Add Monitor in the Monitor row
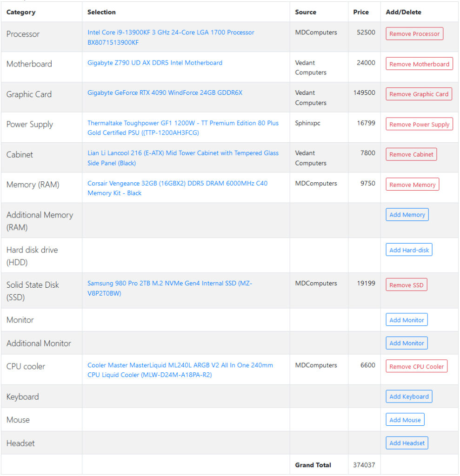This screenshot has width=460, height=476. pos(407,320)
